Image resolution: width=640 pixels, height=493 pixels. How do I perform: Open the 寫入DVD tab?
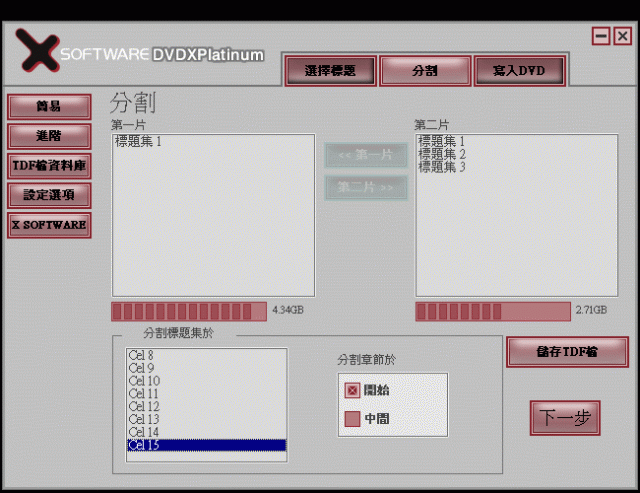[519, 71]
